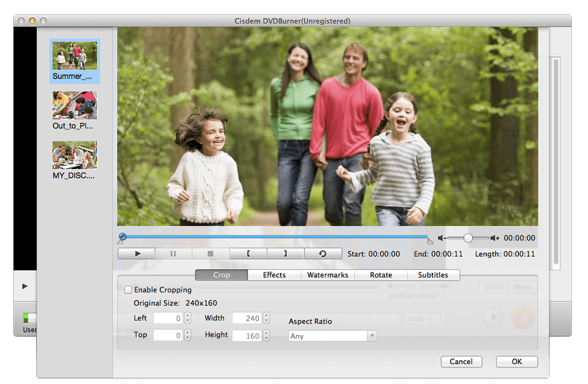Viewport: 588px width, 384px height.
Task: Stop the video playback
Action: pos(210,254)
